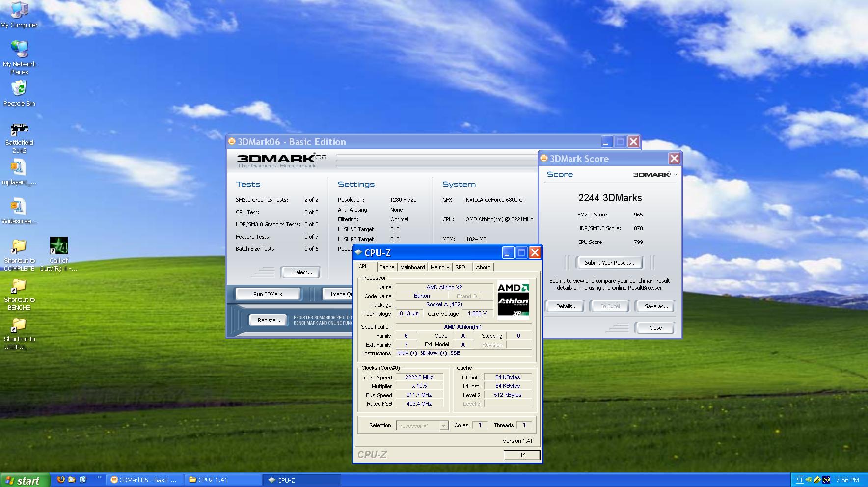Click the taskbar clock showing 7:56 PM

[847, 480]
